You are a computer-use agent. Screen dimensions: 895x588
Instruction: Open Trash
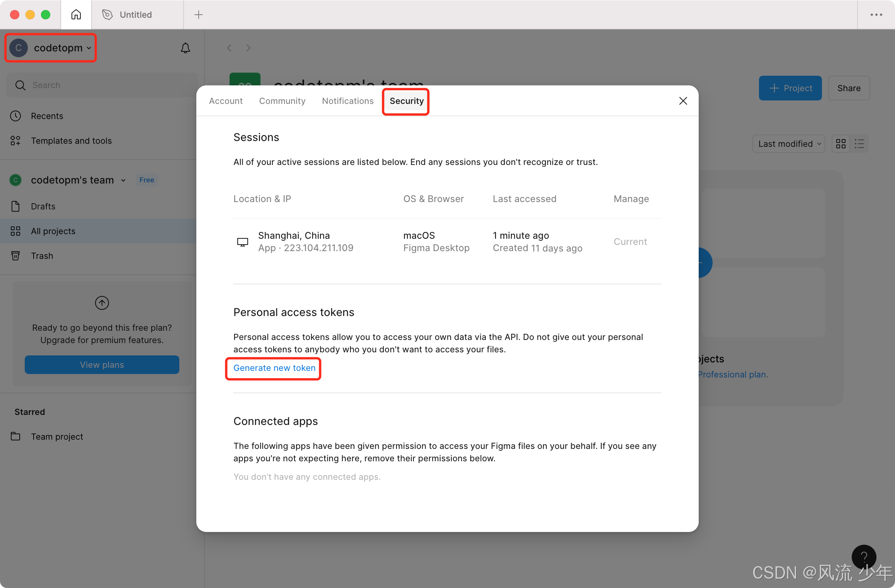[x=42, y=256]
